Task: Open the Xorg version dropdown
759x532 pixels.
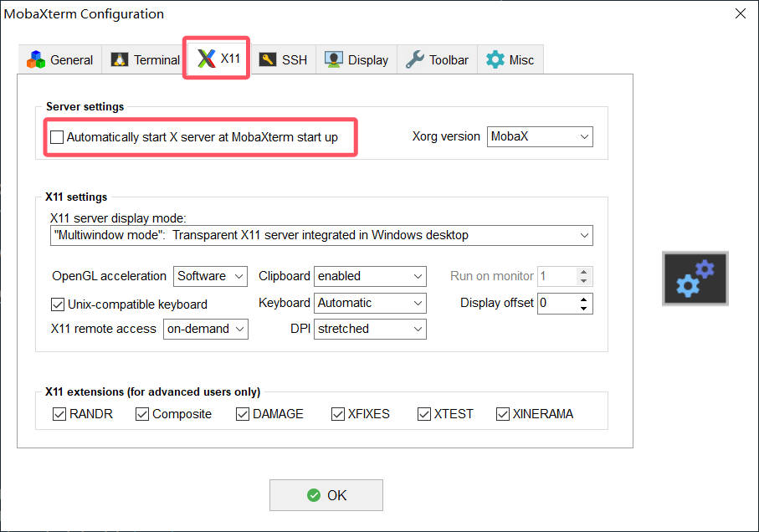Action: click(540, 137)
